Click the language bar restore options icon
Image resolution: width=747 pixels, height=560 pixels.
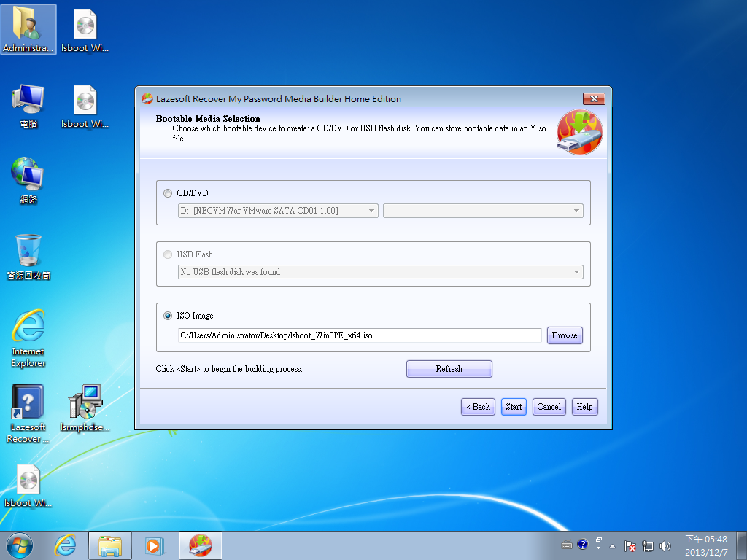(x=599, y=540)
